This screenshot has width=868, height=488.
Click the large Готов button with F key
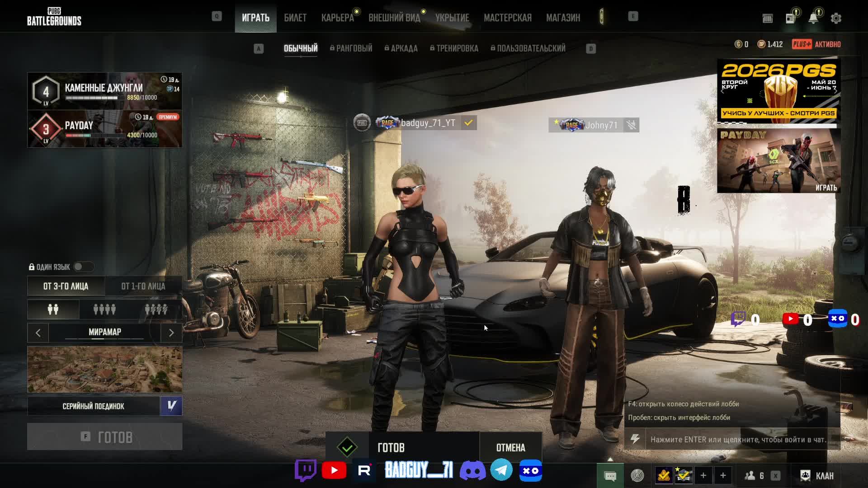coord(105,436)
